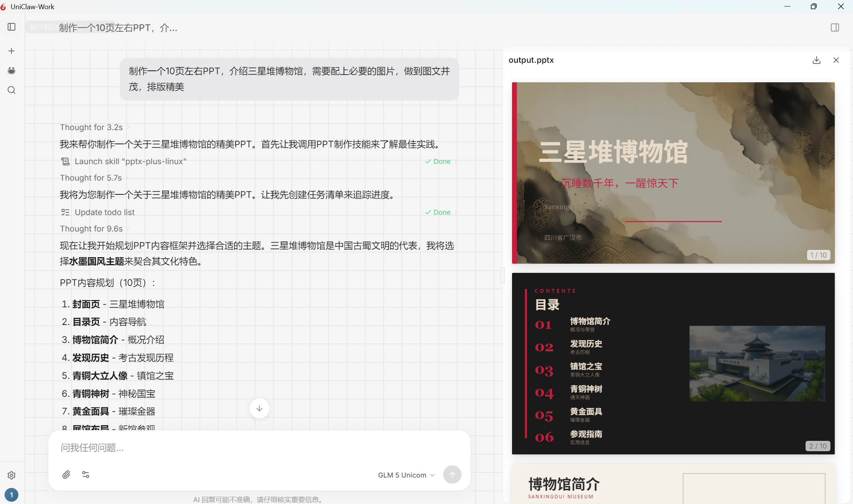This screenshot has height=504, width=853.
Task: Close the UniClaw-Work window
Action: (840, 7)
